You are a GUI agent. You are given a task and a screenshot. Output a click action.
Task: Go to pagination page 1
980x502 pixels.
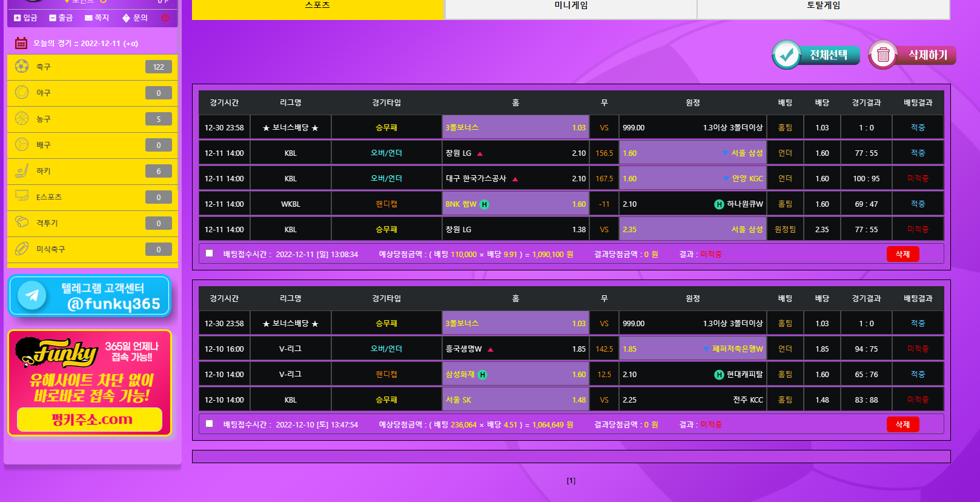571,481
